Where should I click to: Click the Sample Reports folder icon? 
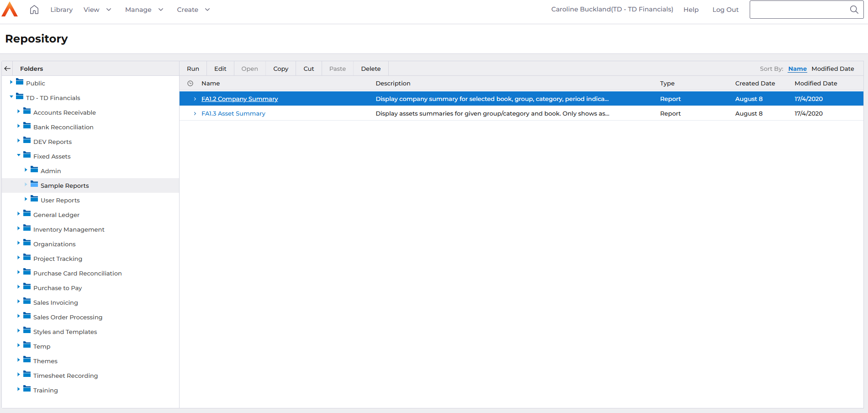click(x=34, y=184)
